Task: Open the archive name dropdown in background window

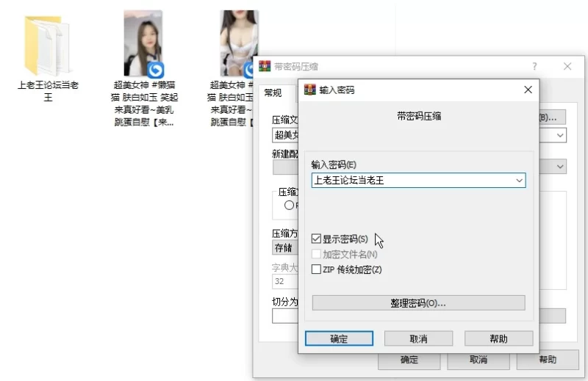Action: pyautogui.click(x=560, y=135)
